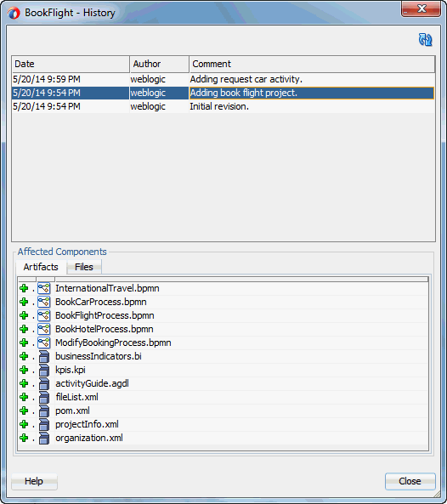
Task: Select the Artifacts tab
Action: click(x=41, y=267)
